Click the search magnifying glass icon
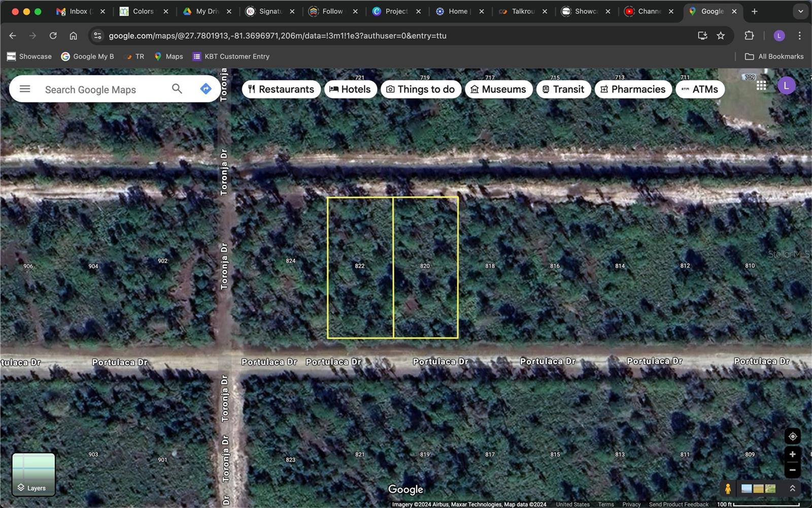 [x=177, y=89]
